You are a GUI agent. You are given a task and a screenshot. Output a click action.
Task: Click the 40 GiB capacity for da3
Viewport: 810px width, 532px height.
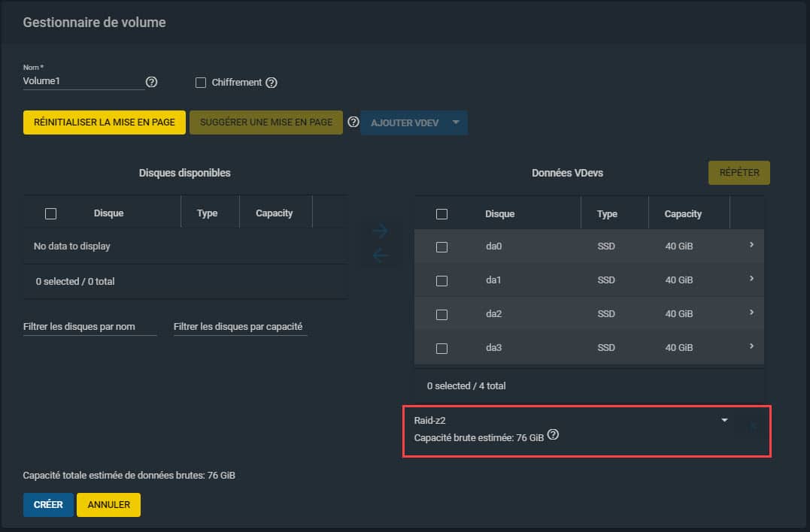point(679,347)
